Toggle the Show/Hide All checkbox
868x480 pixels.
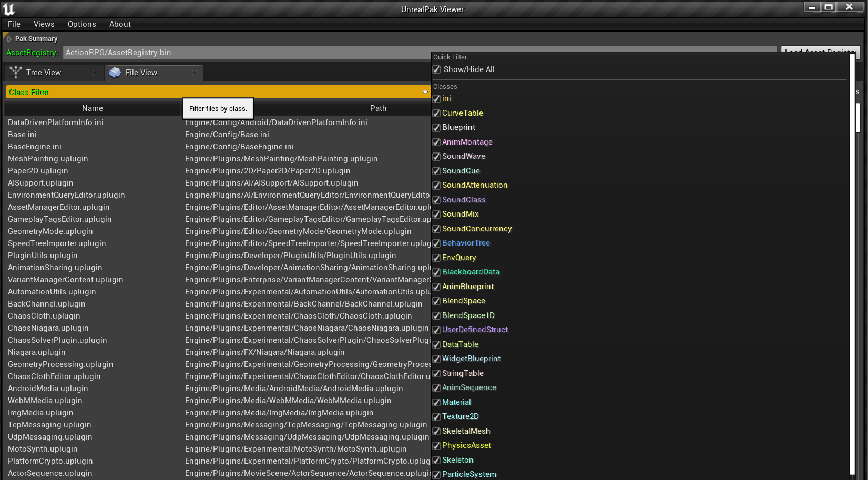point(436,69)
